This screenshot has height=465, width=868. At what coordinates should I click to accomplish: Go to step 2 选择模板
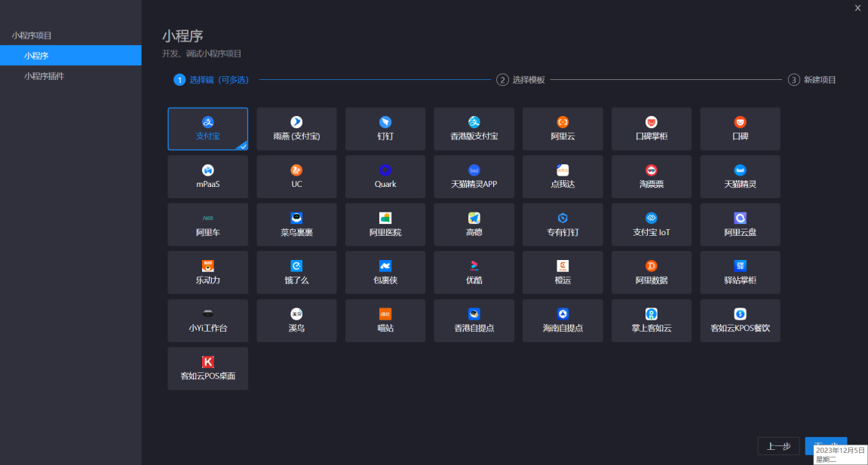click(x=521, y=80)
